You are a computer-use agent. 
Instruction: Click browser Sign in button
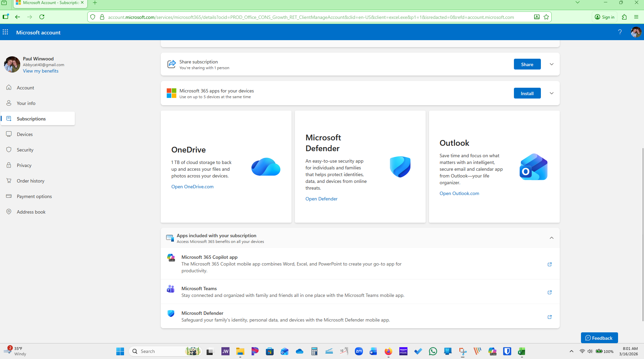tap(605, 17)
